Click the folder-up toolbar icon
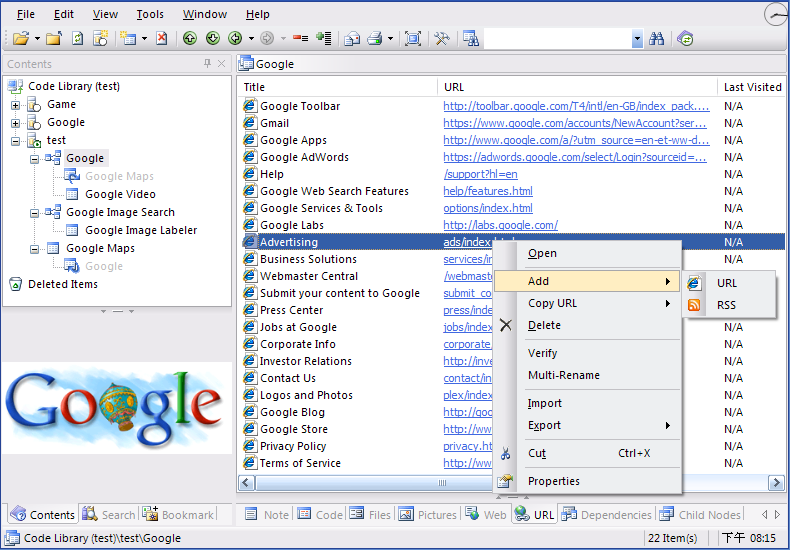 (x=54, y=38)
